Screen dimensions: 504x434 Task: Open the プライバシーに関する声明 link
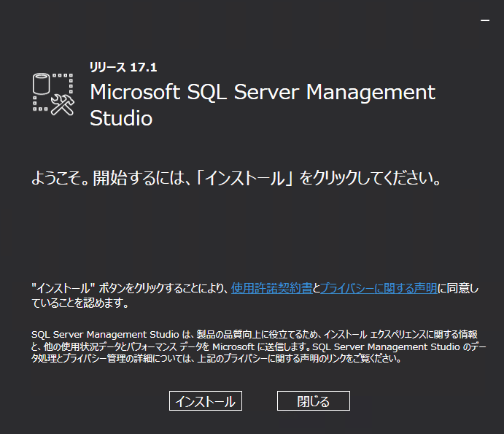379,288
